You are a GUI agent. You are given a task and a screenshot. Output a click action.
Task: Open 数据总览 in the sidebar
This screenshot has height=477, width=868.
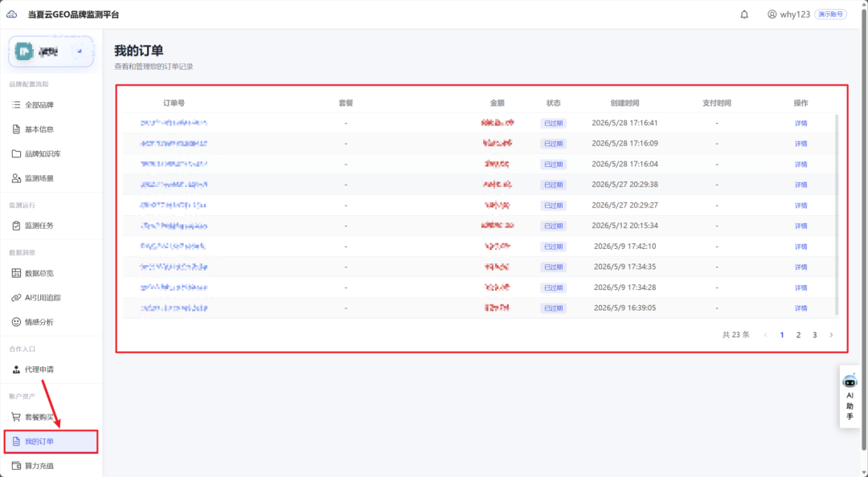[x=51, y=273]
